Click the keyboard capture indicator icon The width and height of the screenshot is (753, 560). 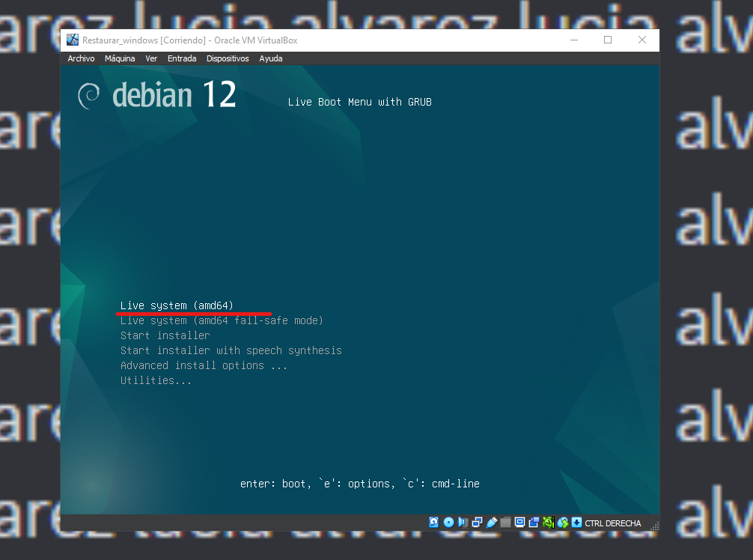click(576, 522)
